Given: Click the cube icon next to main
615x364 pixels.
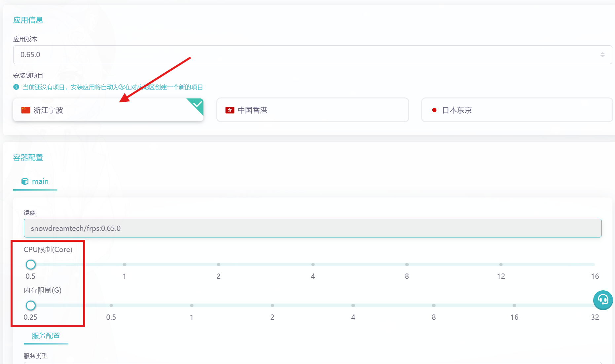Looking at the screenshot, I should point(25,181).
